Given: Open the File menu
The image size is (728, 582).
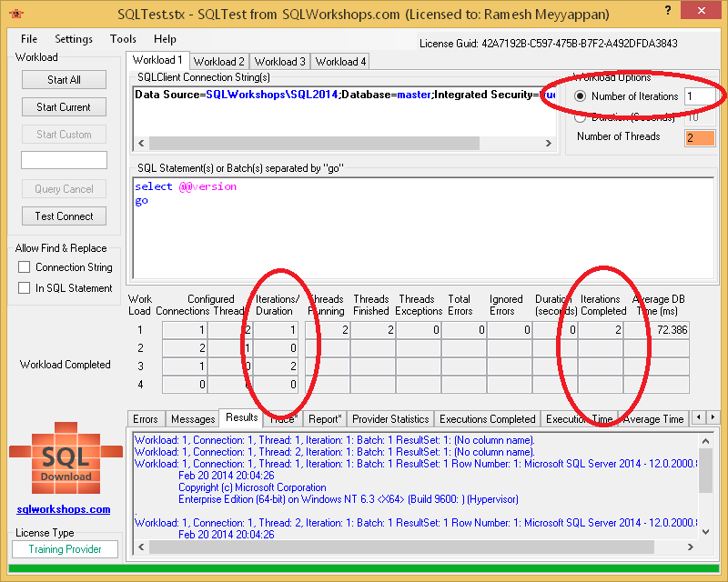Looking at the screenshot, I should pos(29,39).
